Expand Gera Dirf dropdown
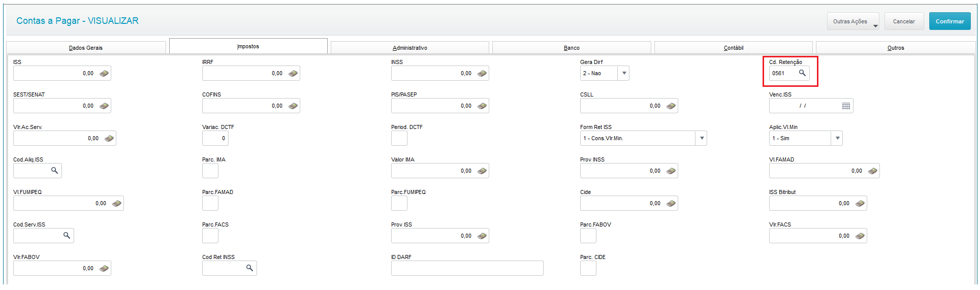This screenshot has width=980, height=290. pos(624,74)
